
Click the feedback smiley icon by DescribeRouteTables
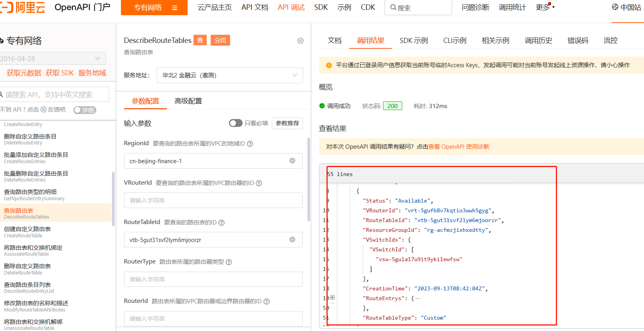tap(300, 41)
